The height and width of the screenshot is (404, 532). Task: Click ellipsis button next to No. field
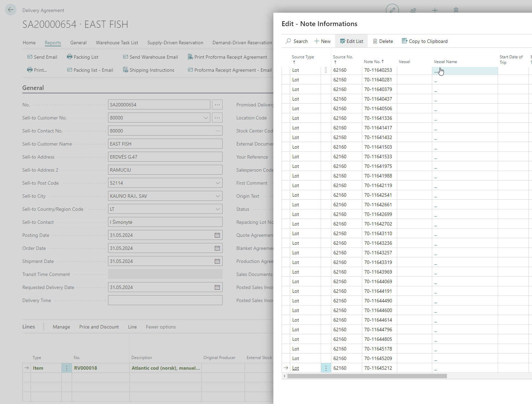coord(217,105)
